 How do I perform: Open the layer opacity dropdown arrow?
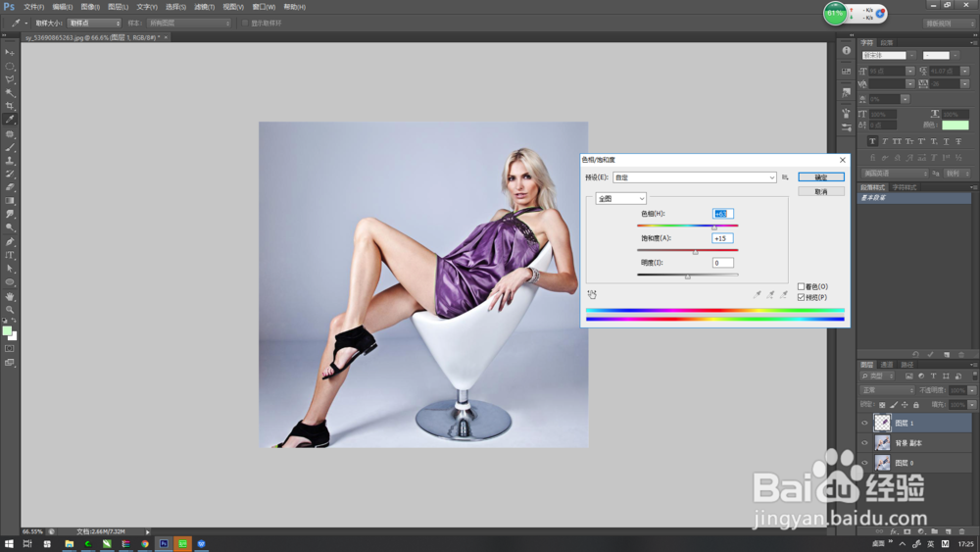972,390
